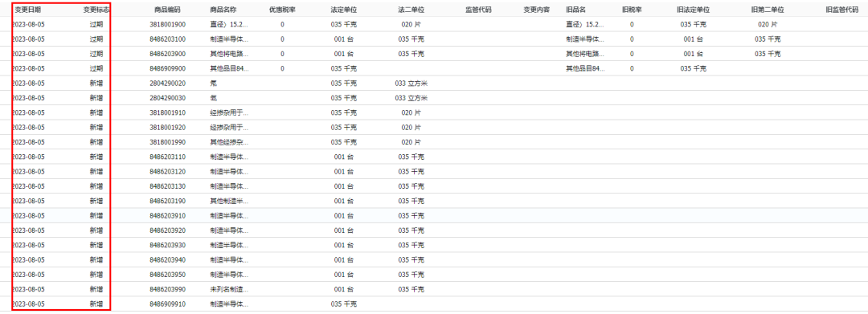
Task: Select product code 3818001900
Action: coord(168,24)
